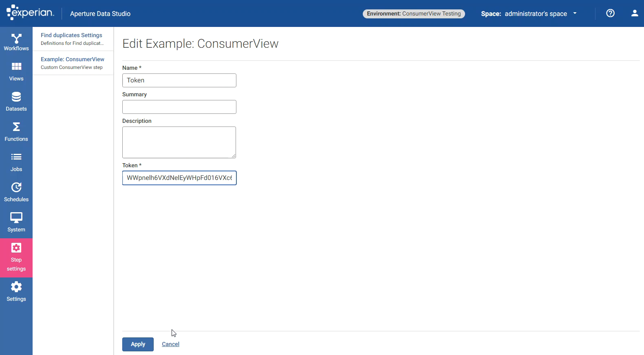
Task: Click the Apply button
Action: point(138,344)
